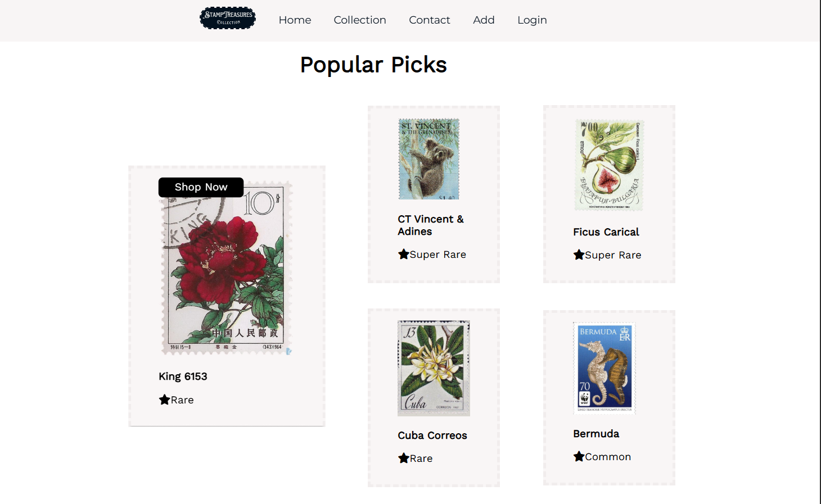
Task: Click the Stamp Treasures logo
Action: click(228, 18)
